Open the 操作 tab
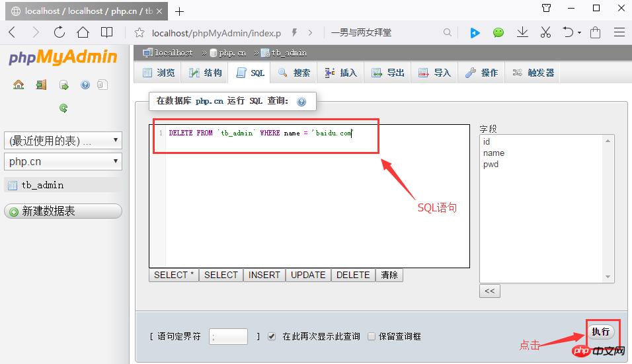Viewport: 632px width, 364px height. (482, 73)
